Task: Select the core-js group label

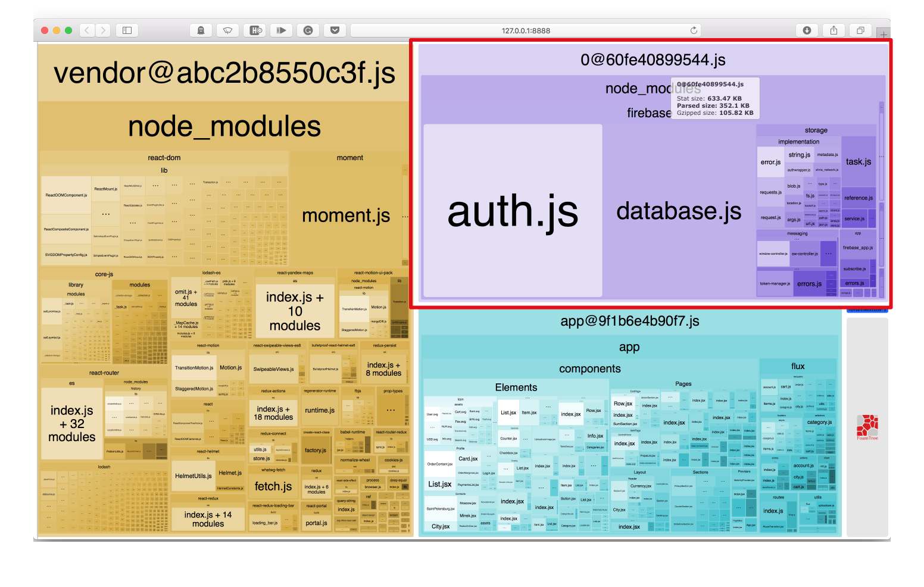Action: click(104, 274)
